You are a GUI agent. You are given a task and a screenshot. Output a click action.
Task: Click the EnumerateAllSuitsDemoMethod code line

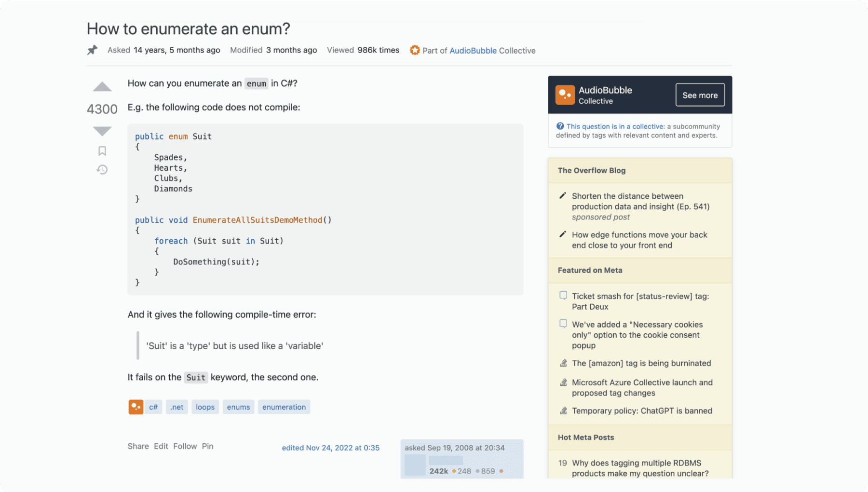[x=233, y=220]
